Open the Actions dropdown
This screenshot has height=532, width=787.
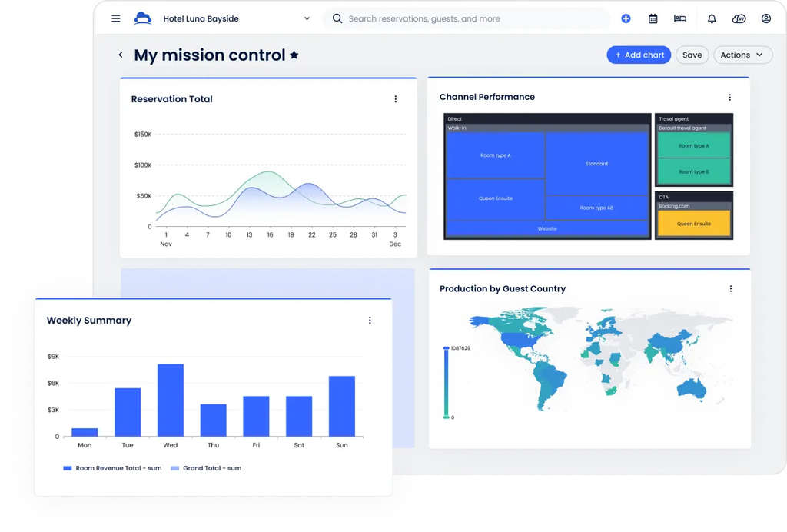[x=742, y=55]
